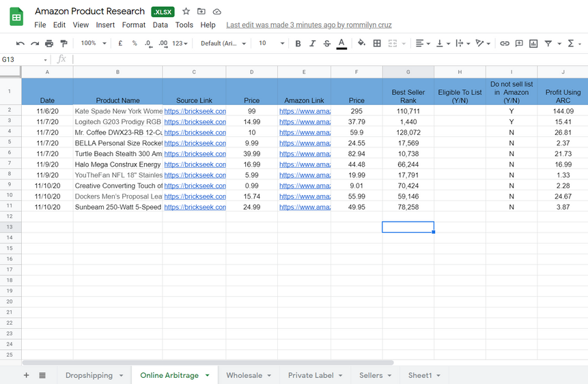The height and width of the screenshot is (384, 588).
Task: Expand the merge cells options arrow
Action: pyautogui.click(x=404, y=44)
